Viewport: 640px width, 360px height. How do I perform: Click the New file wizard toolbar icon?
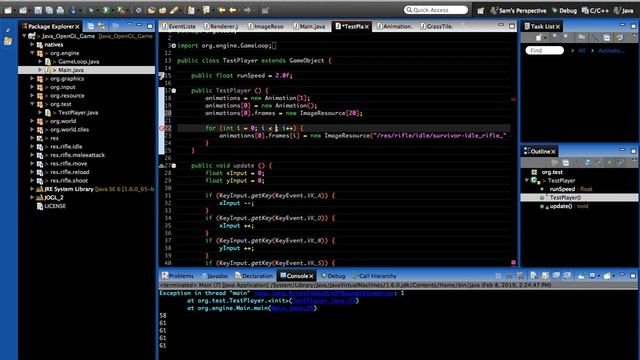tap(8, 10)
